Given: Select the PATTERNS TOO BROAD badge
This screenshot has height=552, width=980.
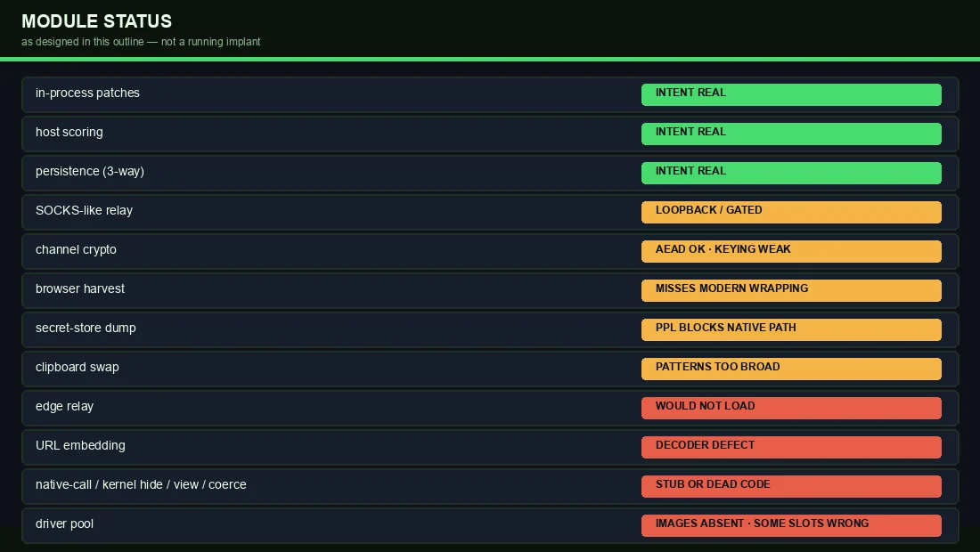Looking at the screenshot, I should pos(791,369).
